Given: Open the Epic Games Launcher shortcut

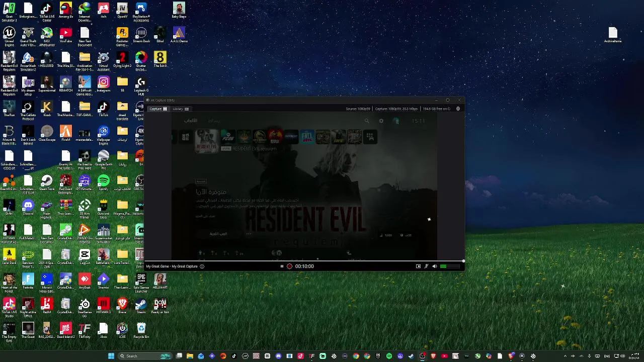Looking at the screenshot, I should click(x=141, y=283).
